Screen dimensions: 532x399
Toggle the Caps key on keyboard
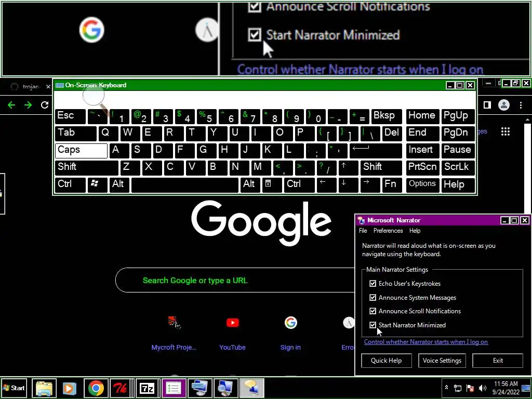click(81, 150)
